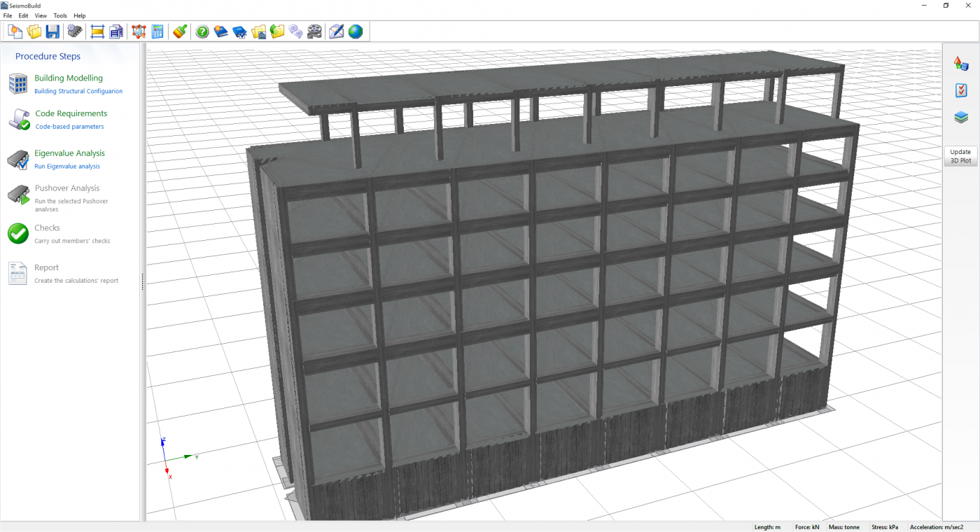The width and height of the screenshot is (980, 532).
Task: Open the File menu
Action: tap(8, 15)
